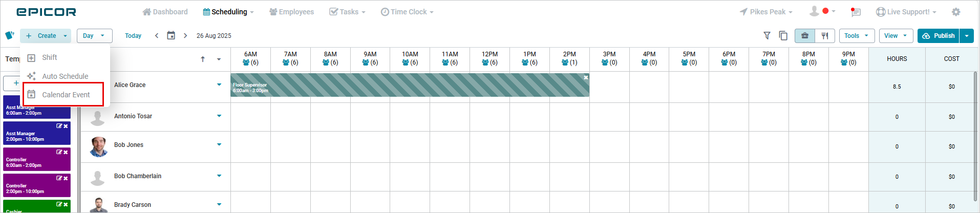Toggle employee sort direction arrow

click(x=203, y=59)
